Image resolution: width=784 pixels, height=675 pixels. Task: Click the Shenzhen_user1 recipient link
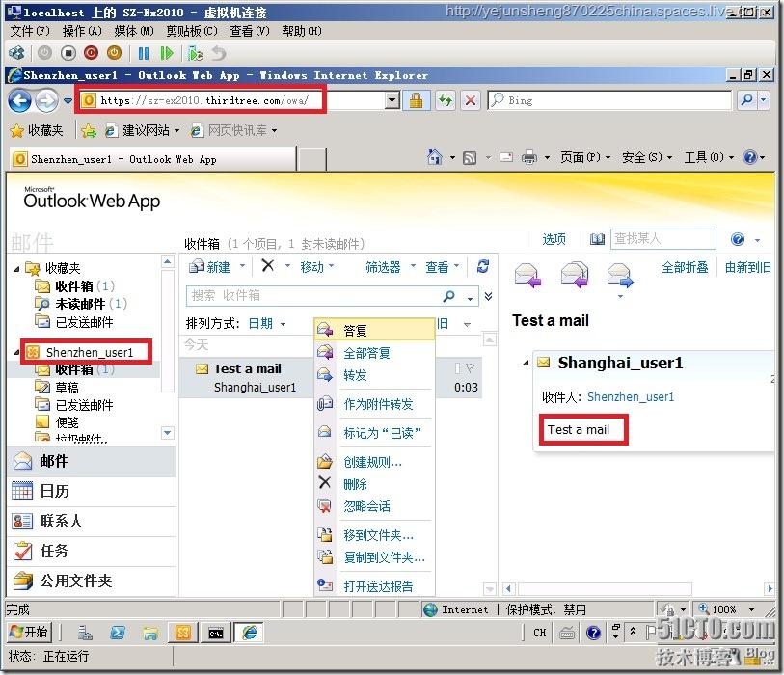click(x=631, y=397)
